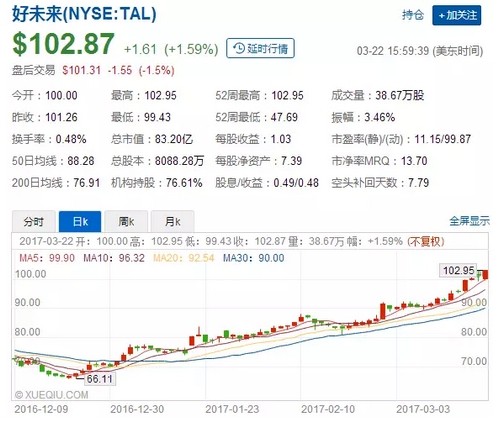Image resolution: width=503 pixels, height=437 pixels.
Task: Click the 每股收益 value 1.03
Action: pos(281,139)
